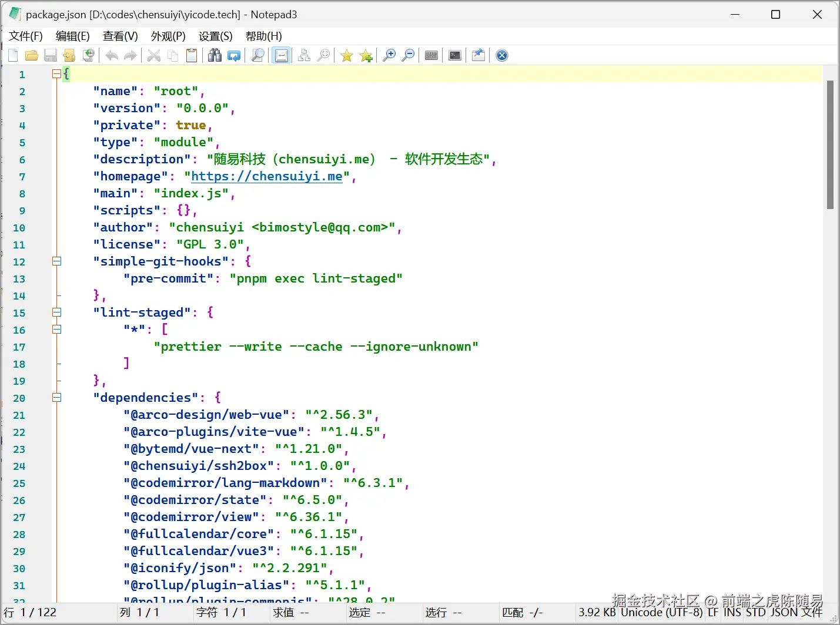This screenshot has height=625, width=840.
Task: Open the recent files history icon
Action: click(88, 55)
